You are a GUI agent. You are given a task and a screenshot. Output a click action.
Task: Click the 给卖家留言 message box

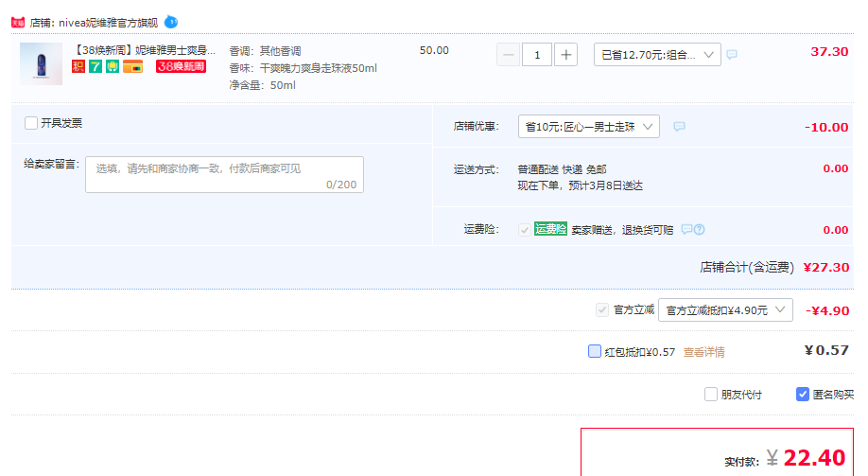[x=224, y=174]
